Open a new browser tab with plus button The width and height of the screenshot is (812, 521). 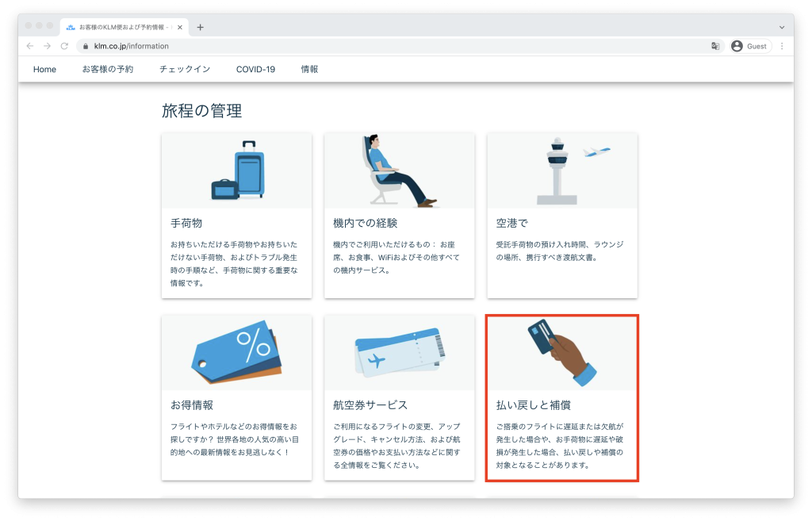click(x=200, y=27)
